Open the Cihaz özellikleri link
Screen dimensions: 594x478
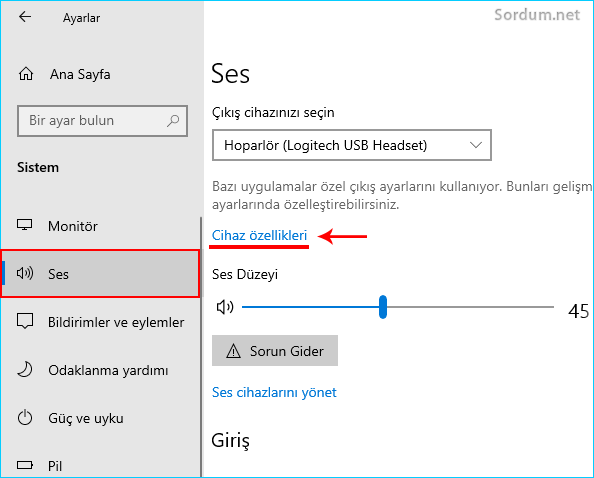(259, 236)
